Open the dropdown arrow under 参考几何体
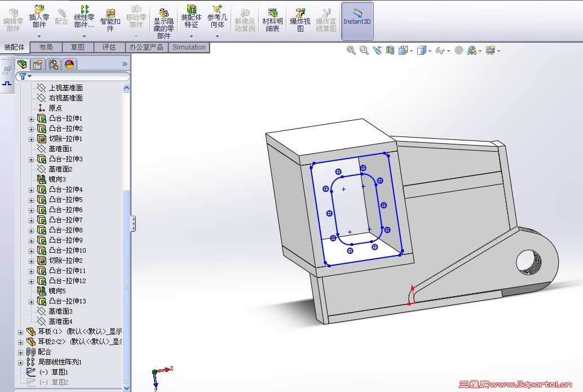Image resolution: width=583 pixels, height=392 pixels. tap(217, 36)
